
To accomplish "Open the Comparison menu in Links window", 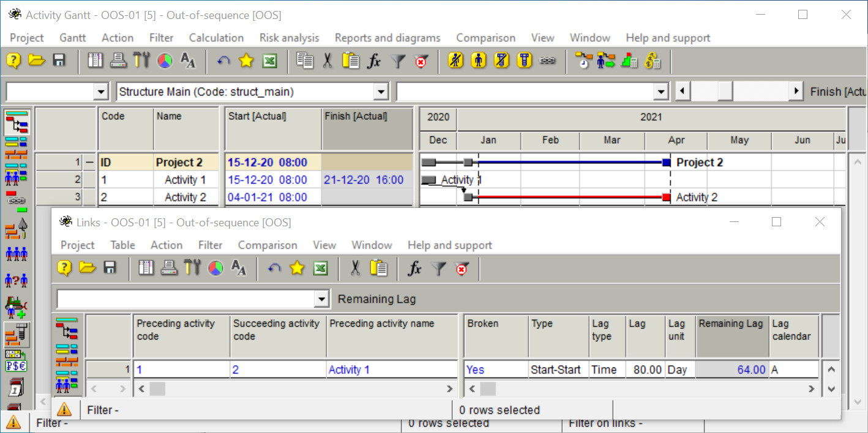I will [268, 245].
